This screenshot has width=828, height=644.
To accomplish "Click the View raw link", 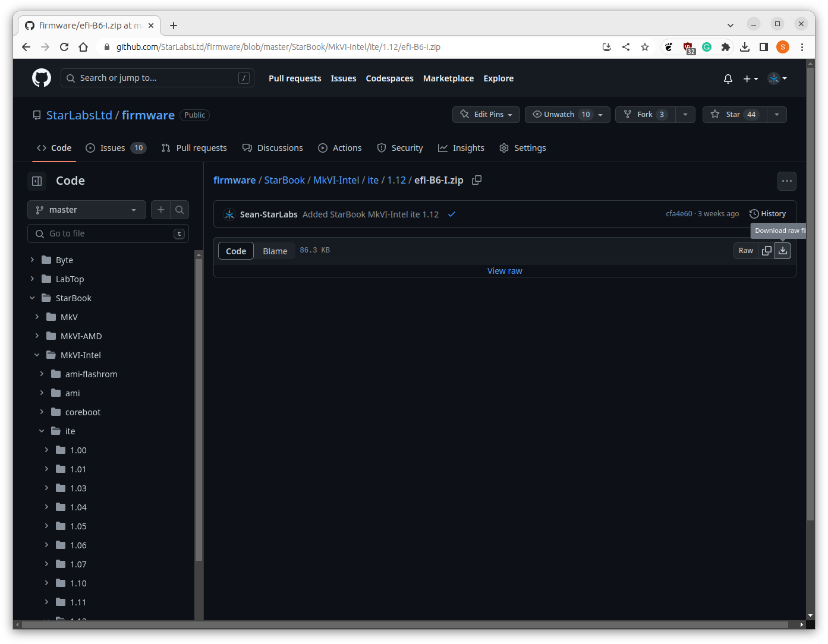I will coord(505,271).
